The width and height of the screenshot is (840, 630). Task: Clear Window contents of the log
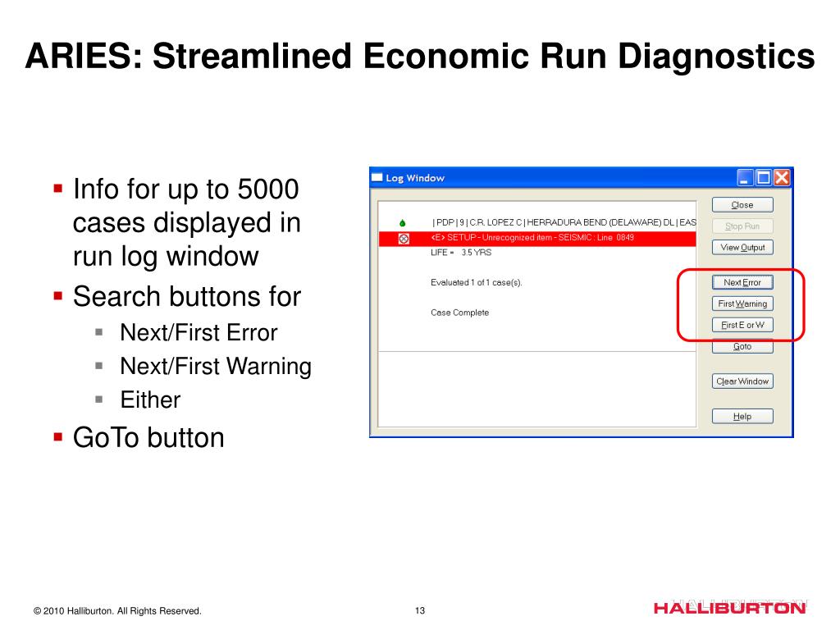(x=742, y=381)
